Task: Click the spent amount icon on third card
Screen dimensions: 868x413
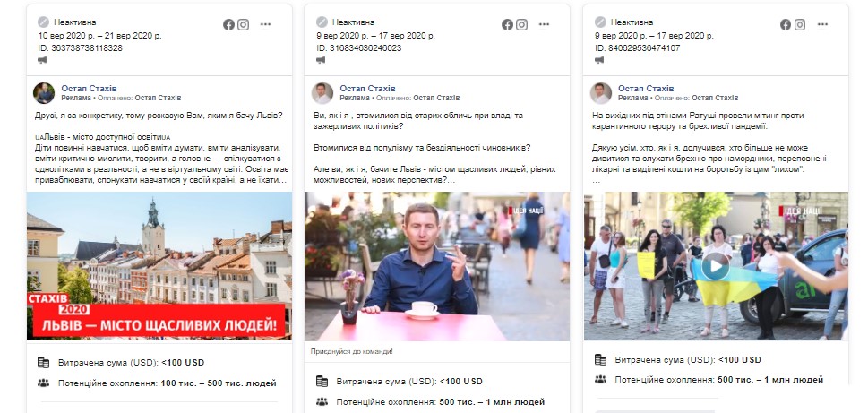Action: (600, 360)
